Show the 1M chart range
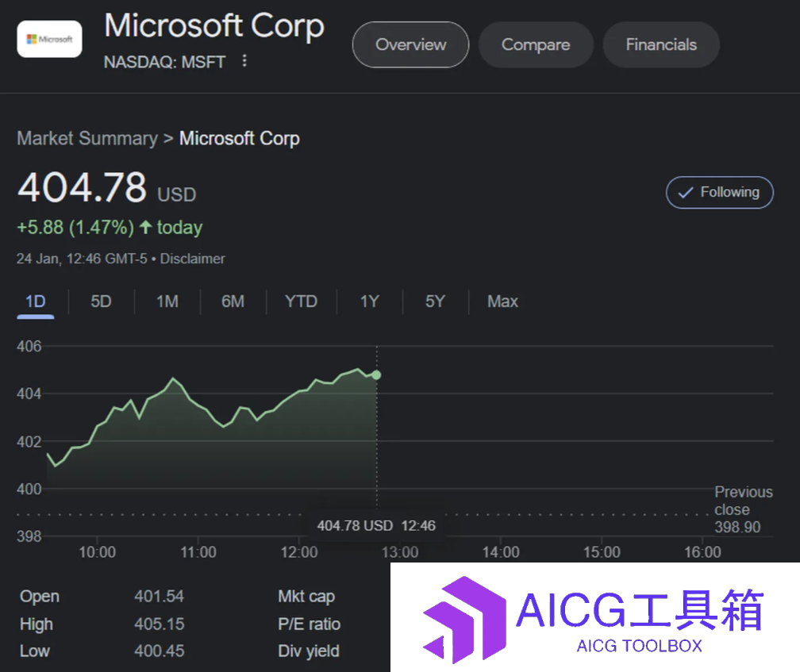Image resolution: width=800 pixels, height=672 pixels. coord(167,301)
